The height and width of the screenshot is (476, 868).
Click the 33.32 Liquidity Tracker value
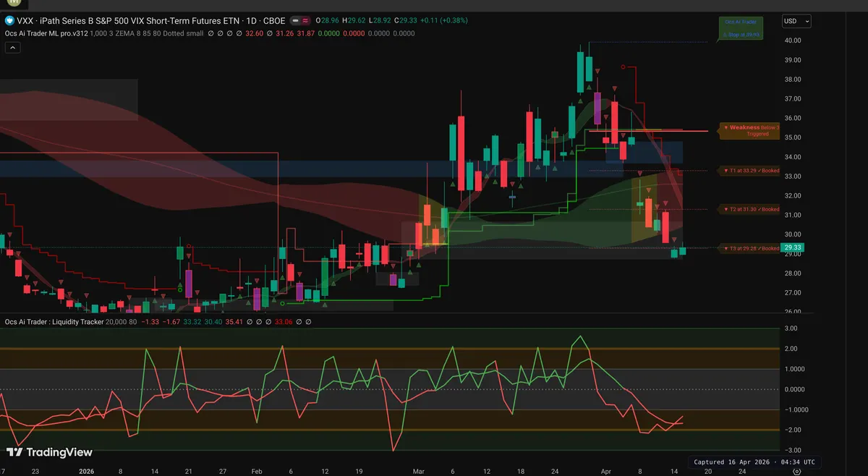(192, 322)
